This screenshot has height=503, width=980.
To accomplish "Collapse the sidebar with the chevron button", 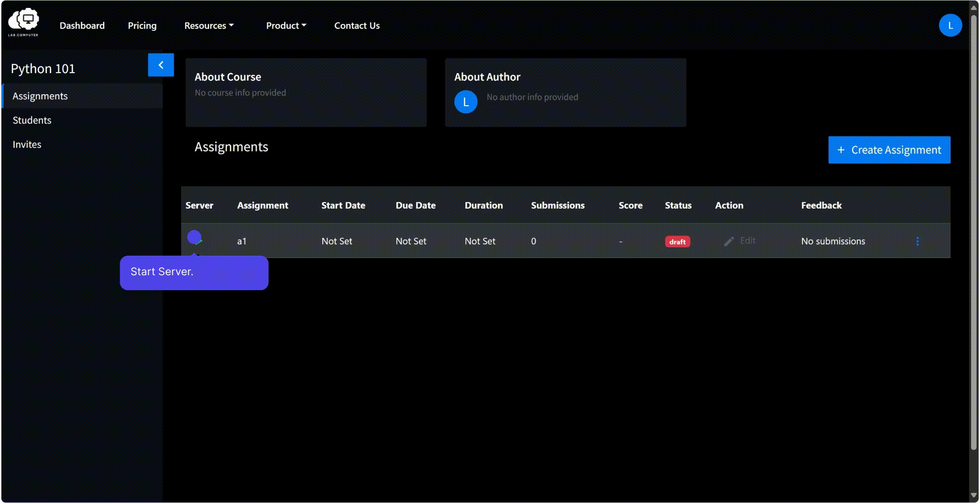I will tap(161, 65).
